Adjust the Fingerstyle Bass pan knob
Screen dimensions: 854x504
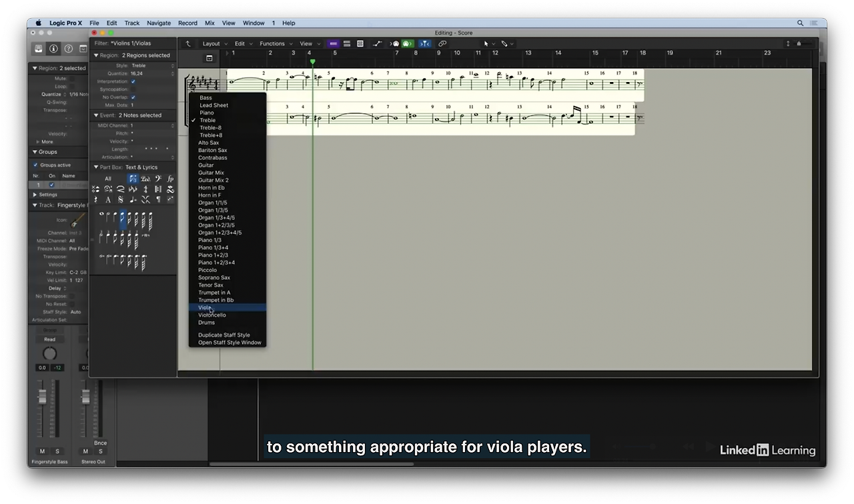coord(50,353)
